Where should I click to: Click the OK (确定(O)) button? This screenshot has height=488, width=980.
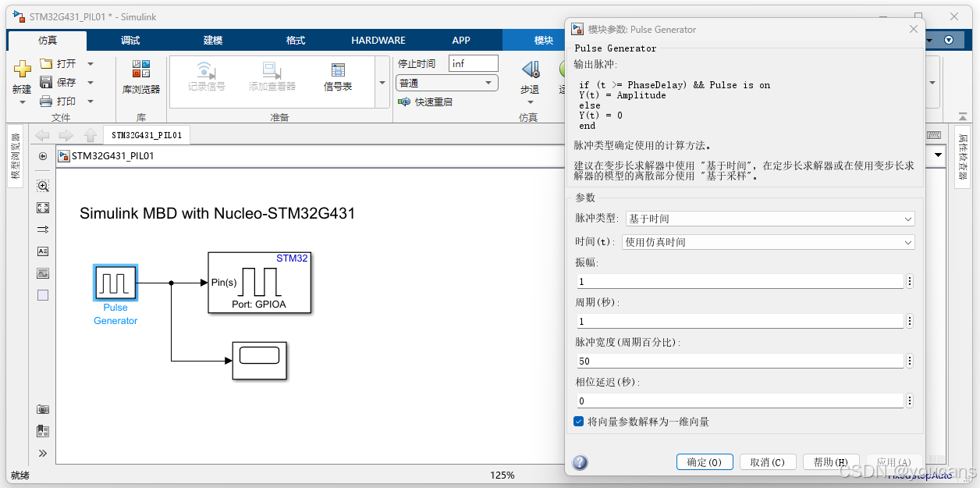pyautogui.click(x=705, y=462)
